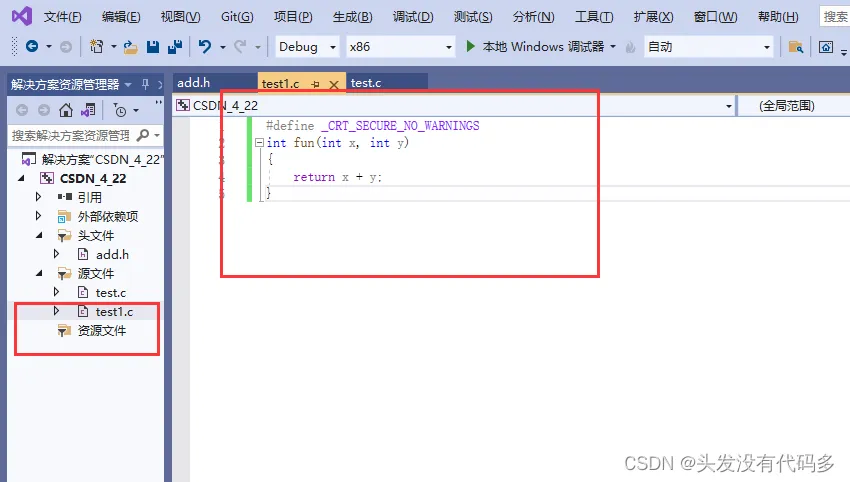Viewport: 850px width, 482px height.
Task: Select the 资源文件 folder
Action: point(102,331)
